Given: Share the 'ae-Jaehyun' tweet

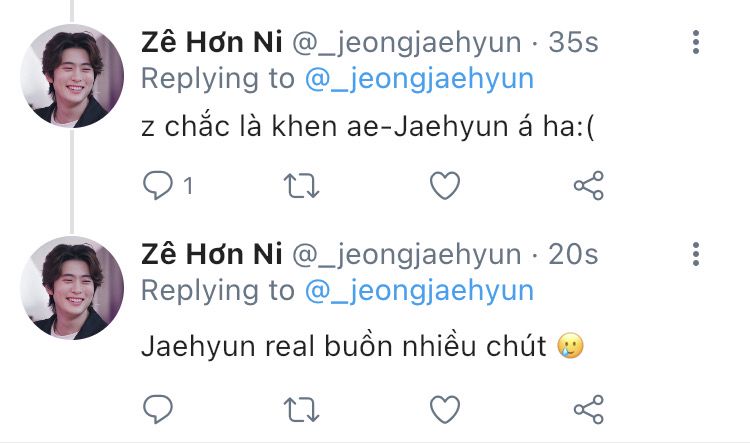Looking at the screenshot, I should 589,186.
